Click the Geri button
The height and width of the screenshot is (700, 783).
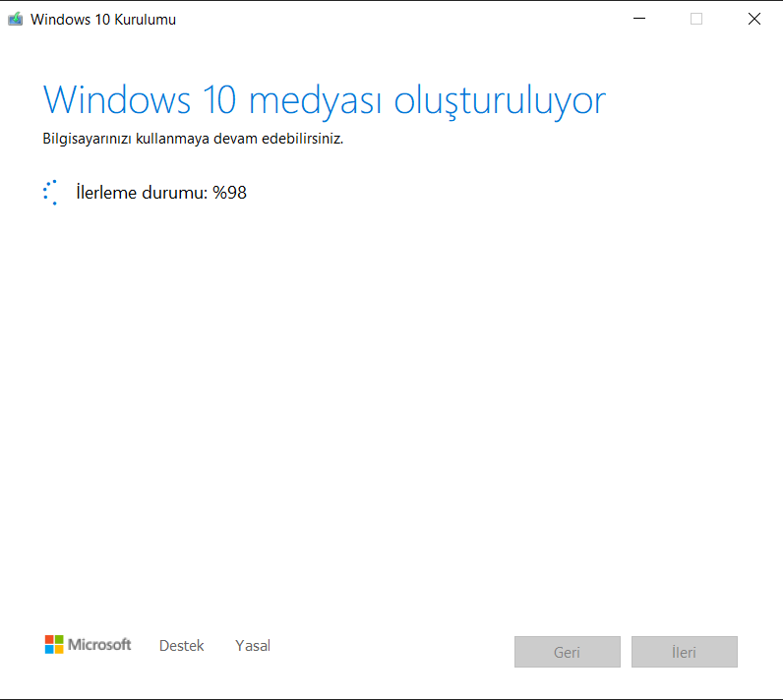pyautogui.click(x=568, y=652)
